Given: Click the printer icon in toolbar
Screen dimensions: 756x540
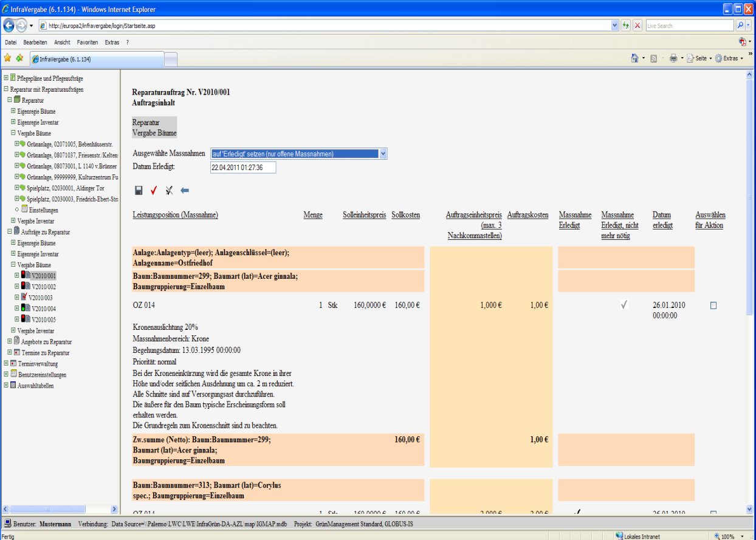Looking at the screenshot, I should point(673,58).
